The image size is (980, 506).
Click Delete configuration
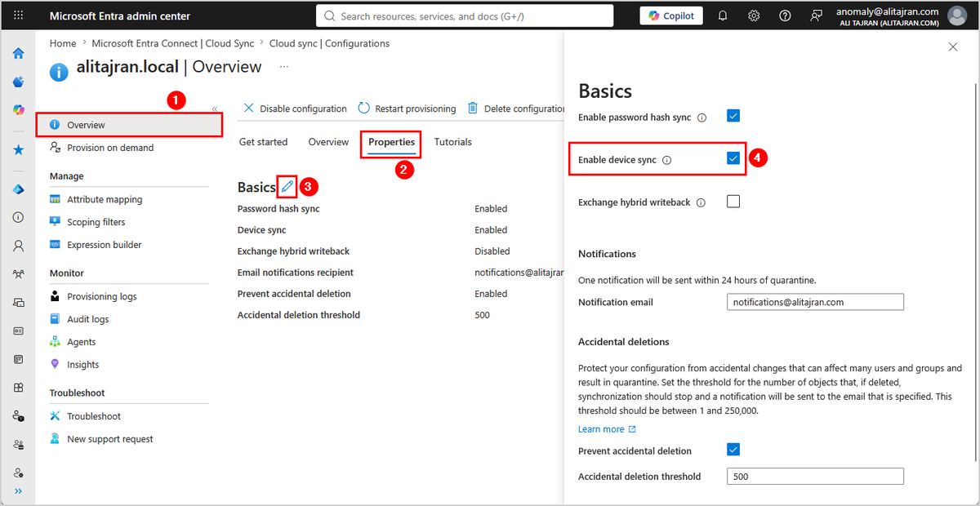tap(515, 109)
